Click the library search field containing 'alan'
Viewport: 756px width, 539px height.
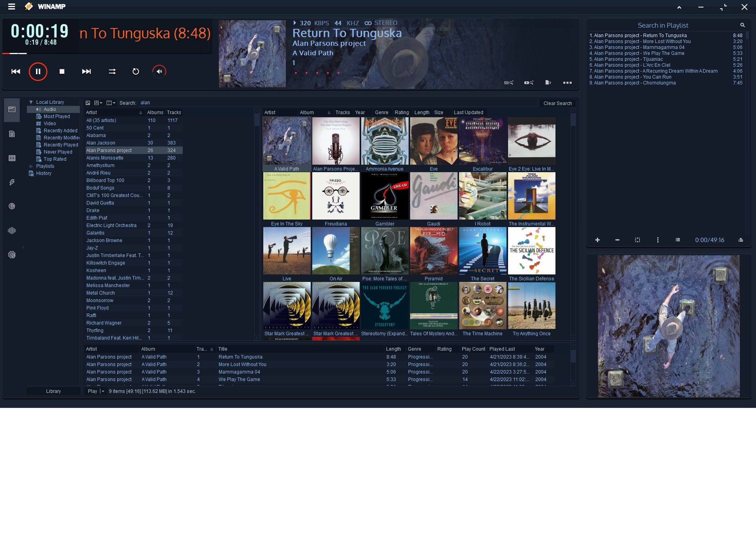coord(338,103)
